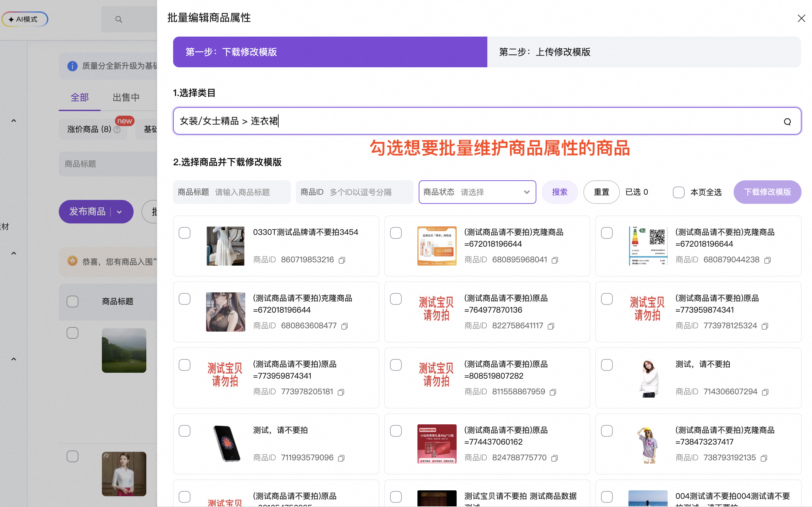Click the crown icon in 恭喜 banner
This screenshot has height=507, width=812.
click(73, 261)
